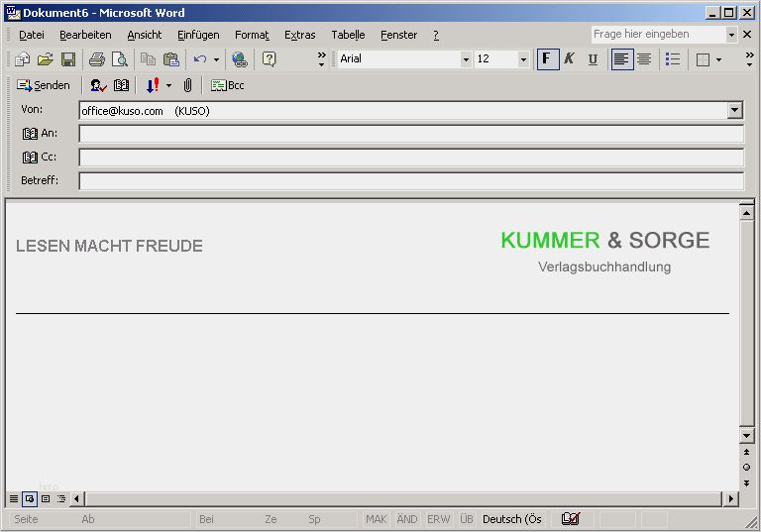The image size is (761, 532).
Task: Click the Copy icon in toolbar
Action: pos(148,59)
